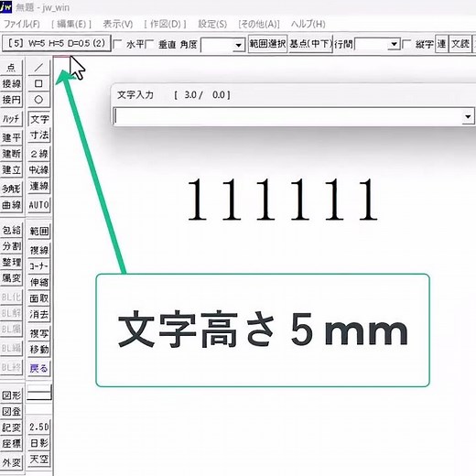Screen dimensions: 476x476
Task: Select the 文字 text tool
Action: pyautogui.click(x=39, y=119)
